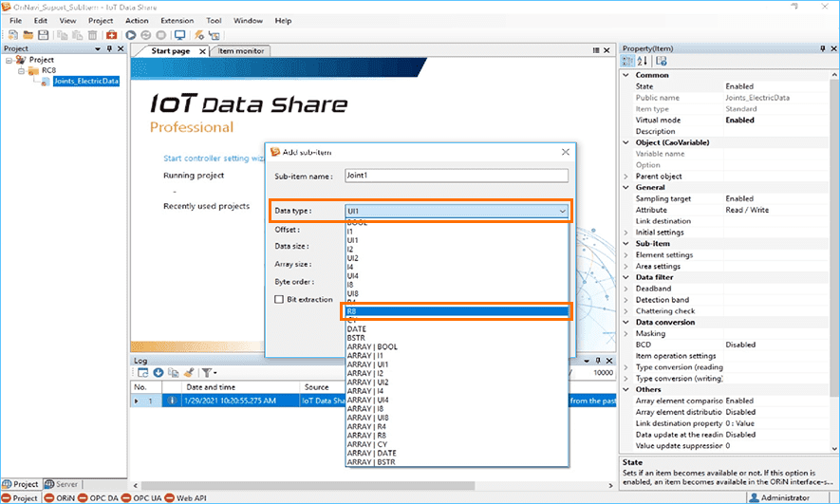Click the OPC UA status indicator

tap(141, 498)
